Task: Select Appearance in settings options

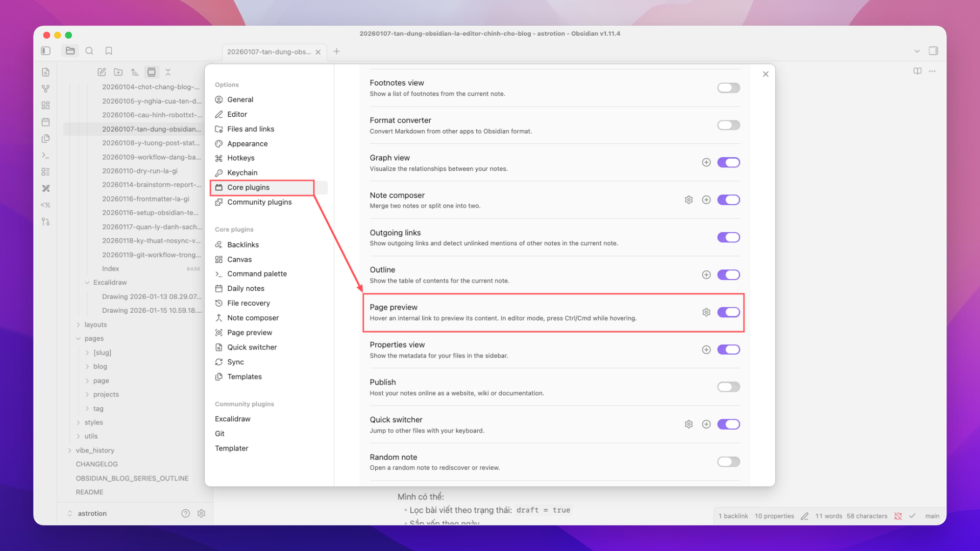Action: [247, 144]
